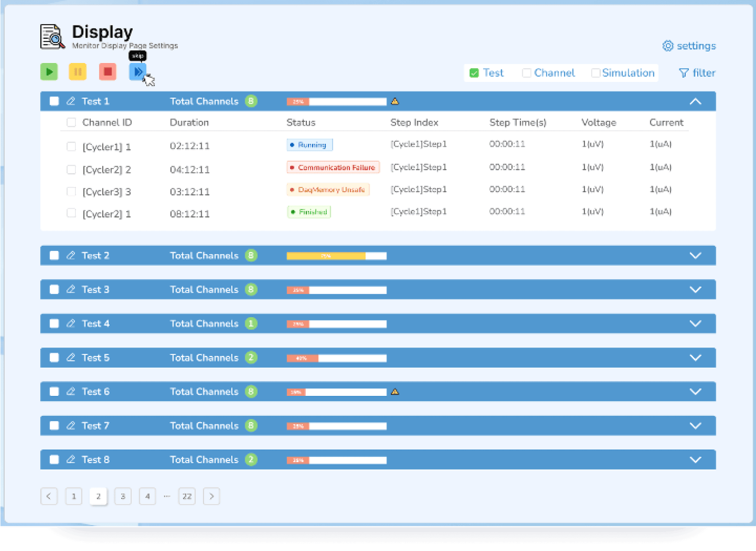Select the [Cycler2] 2 row label
The height and width of the screenshot is (551, 756).
coord(106,169)
